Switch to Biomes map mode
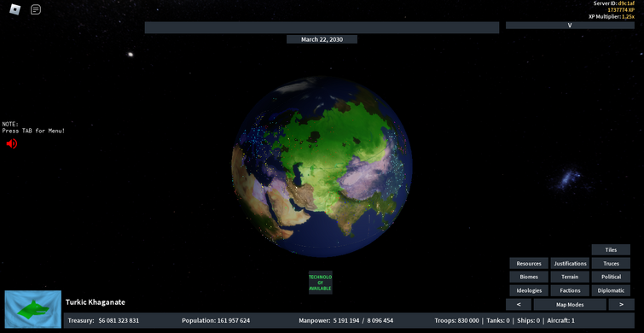644x333 pixels. coord(529,277)
